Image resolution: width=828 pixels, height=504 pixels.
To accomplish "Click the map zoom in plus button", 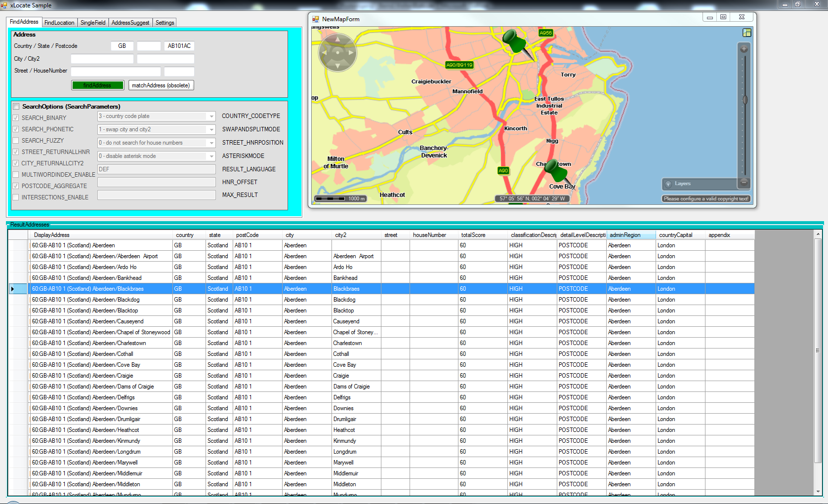I will (744, 49).
